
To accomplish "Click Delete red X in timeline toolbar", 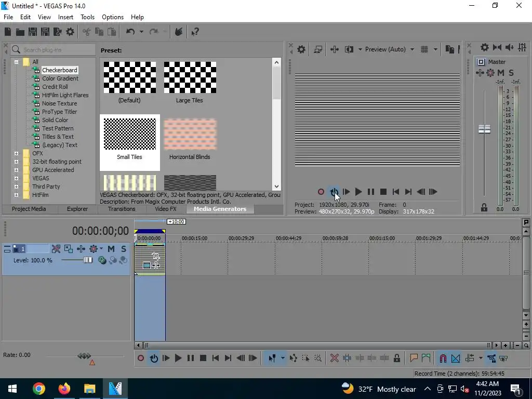I will click(334, 358).
